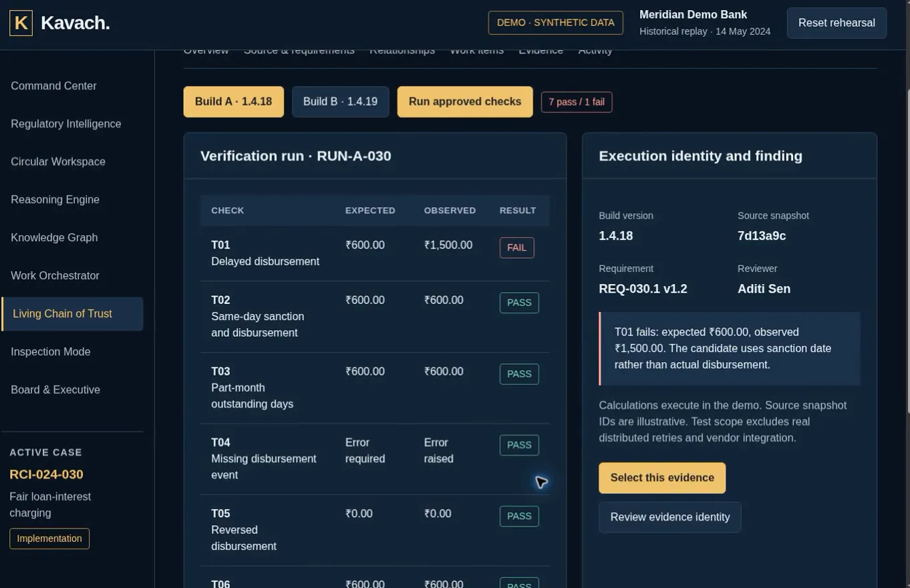Switch to Build B · 1.4.19
The height and width of the screenshot is (588, 910).
point(340,102)
